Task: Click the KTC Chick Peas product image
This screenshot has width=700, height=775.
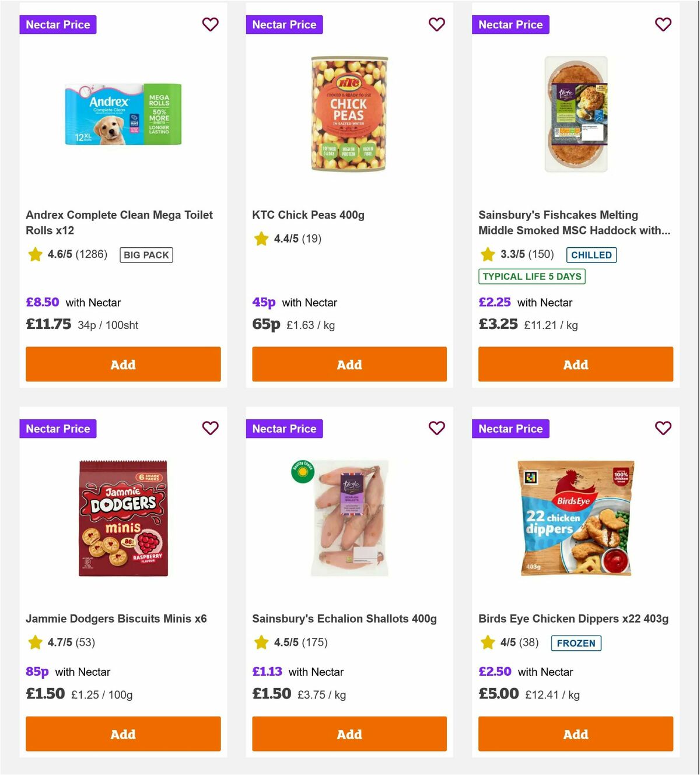Action: point(349,115)
